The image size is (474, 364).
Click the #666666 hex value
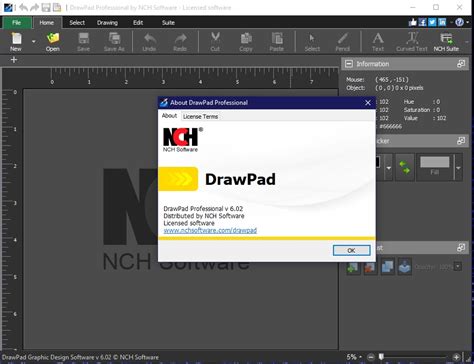(x=390, y=126)
